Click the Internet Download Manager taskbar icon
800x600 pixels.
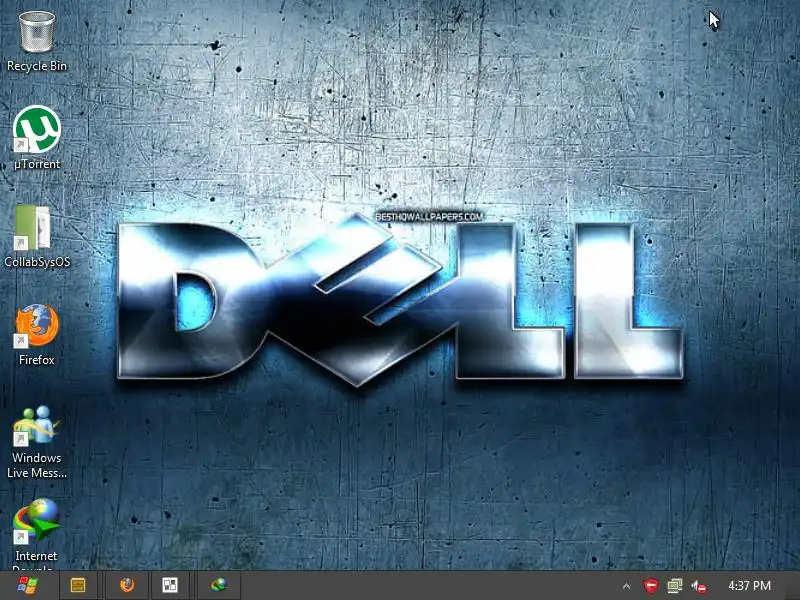219,585
